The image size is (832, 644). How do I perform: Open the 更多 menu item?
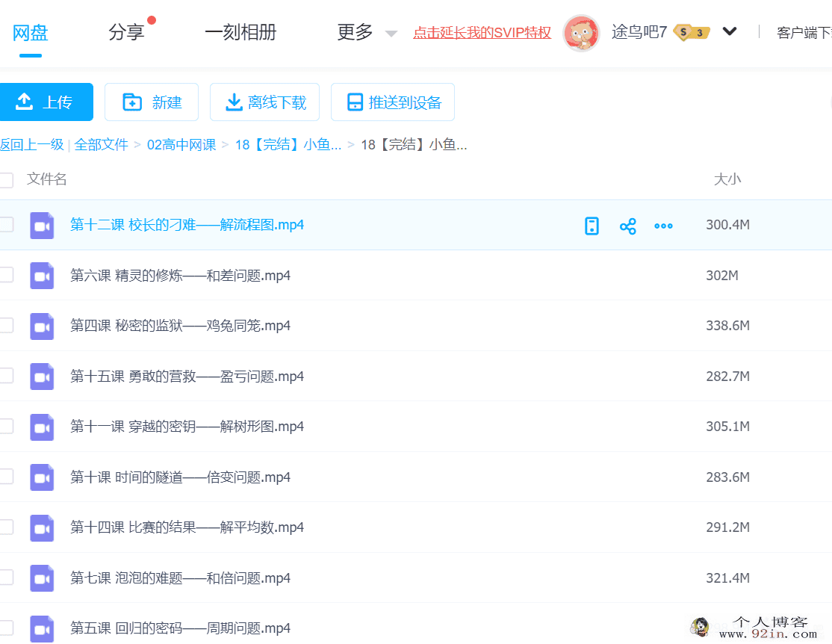coord(355,32)
